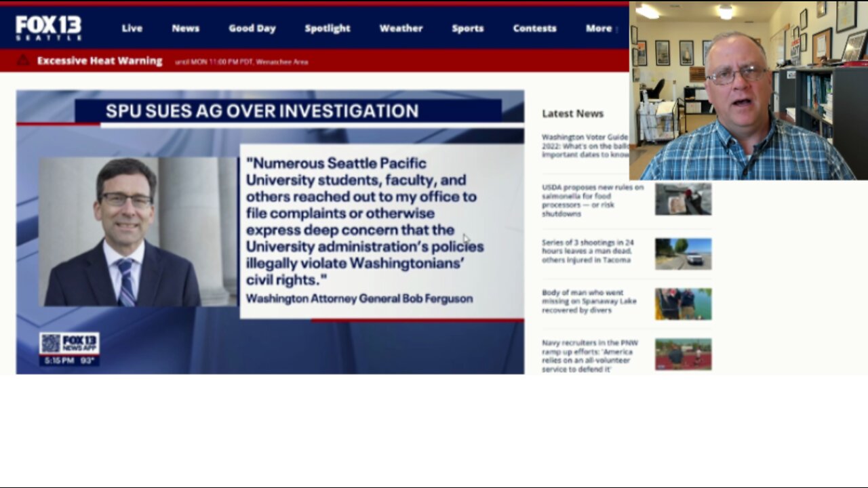Open the Contests menu item
This screenshot has height=488, width=868.
click(x=534, y=28)
